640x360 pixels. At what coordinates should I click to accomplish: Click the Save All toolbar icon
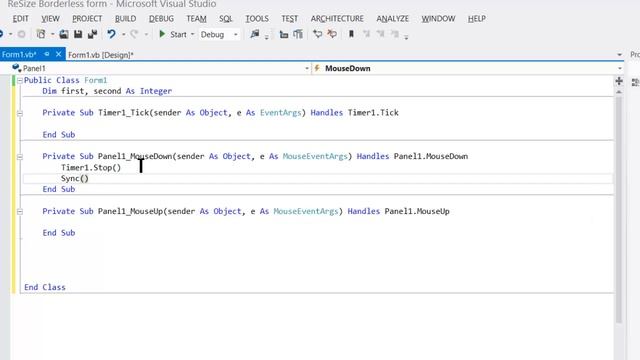[93, 34]
